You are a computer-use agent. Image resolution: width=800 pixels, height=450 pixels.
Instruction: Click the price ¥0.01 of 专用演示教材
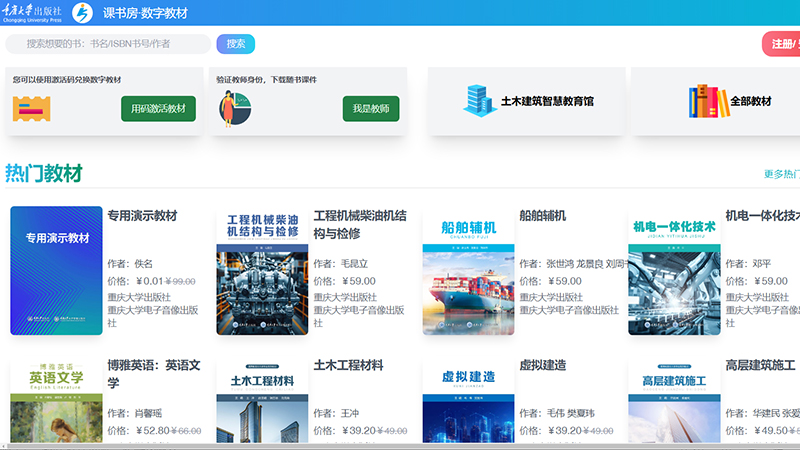click(149, 281)
